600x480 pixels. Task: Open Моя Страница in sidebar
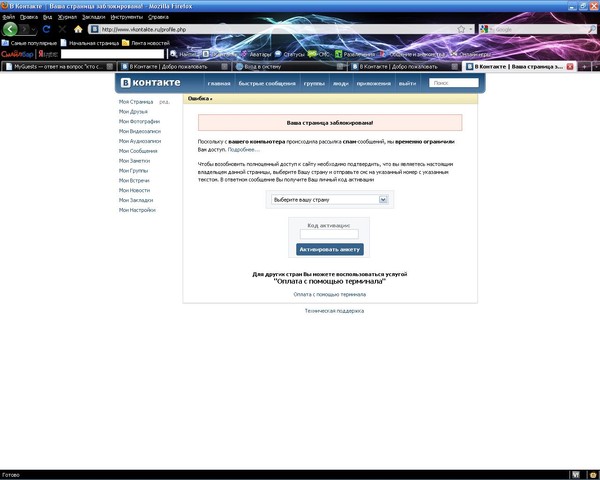pyautogui.click(x=136, y=102)
